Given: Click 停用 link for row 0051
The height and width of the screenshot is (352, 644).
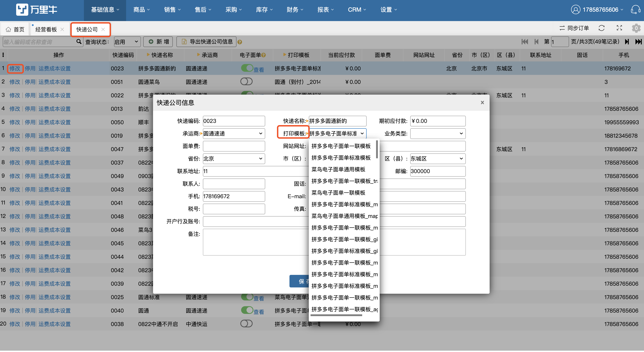Looking at the screenshot, I should pos(30,82).
